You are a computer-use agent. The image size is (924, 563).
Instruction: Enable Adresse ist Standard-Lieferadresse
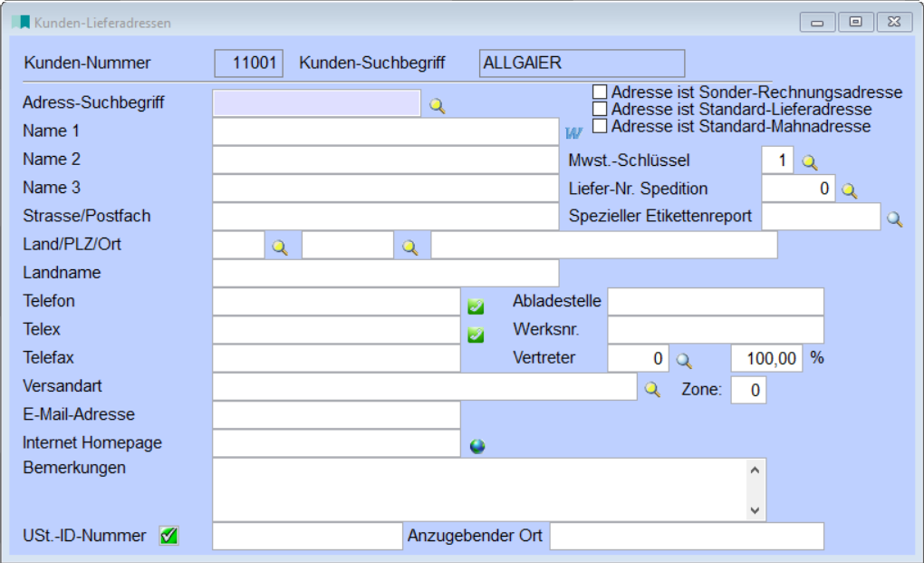tap(600, 109)
